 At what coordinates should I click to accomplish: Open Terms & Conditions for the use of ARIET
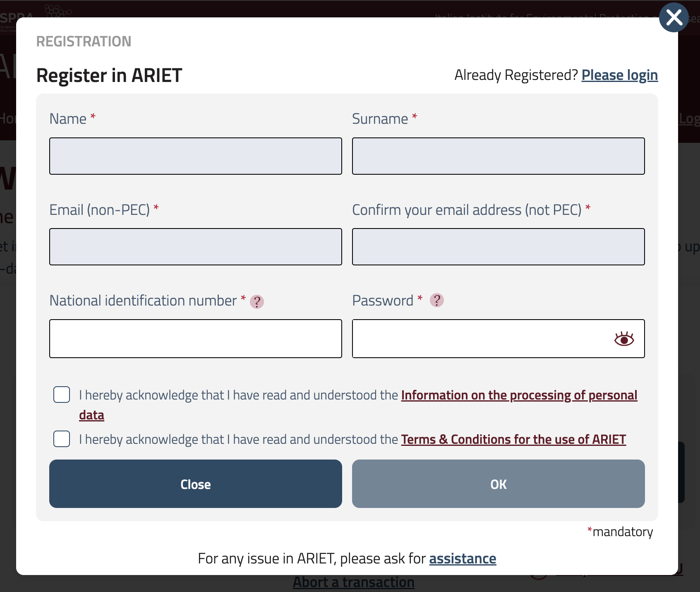tap(513, 439)
